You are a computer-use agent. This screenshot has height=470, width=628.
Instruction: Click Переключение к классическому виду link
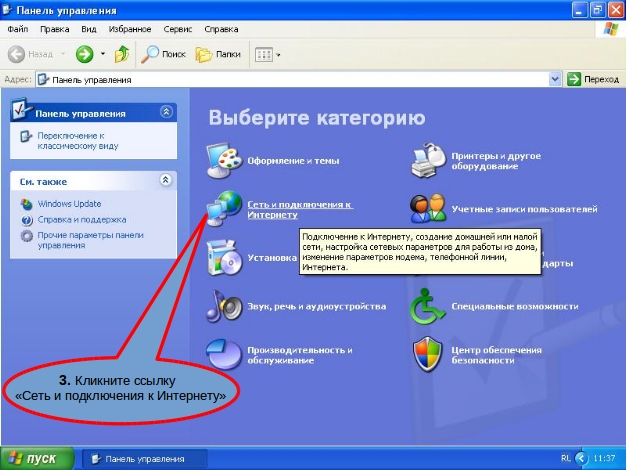(78, 141)
